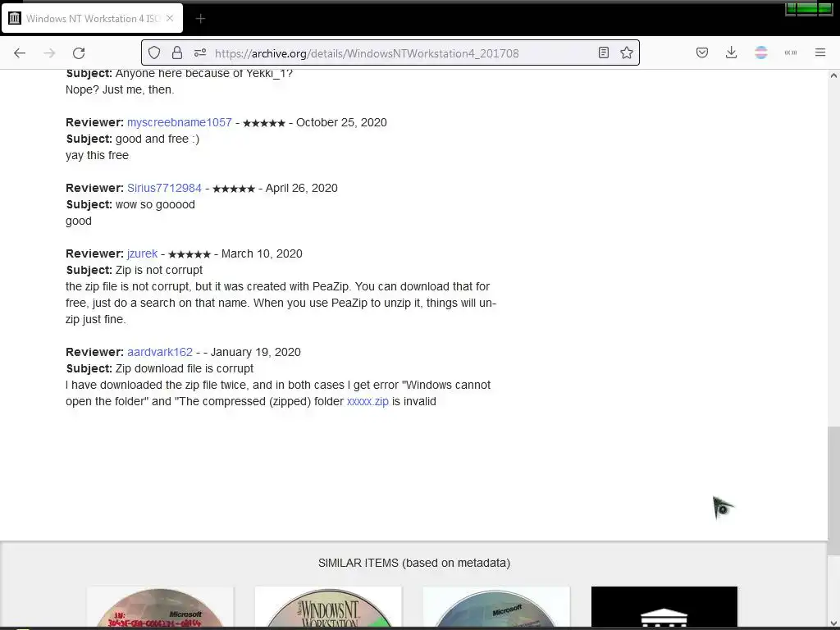840x630 pixels.
Task: Click the date "March 10, 2020"
Action: pyautogui.click(x=262, y=253)
